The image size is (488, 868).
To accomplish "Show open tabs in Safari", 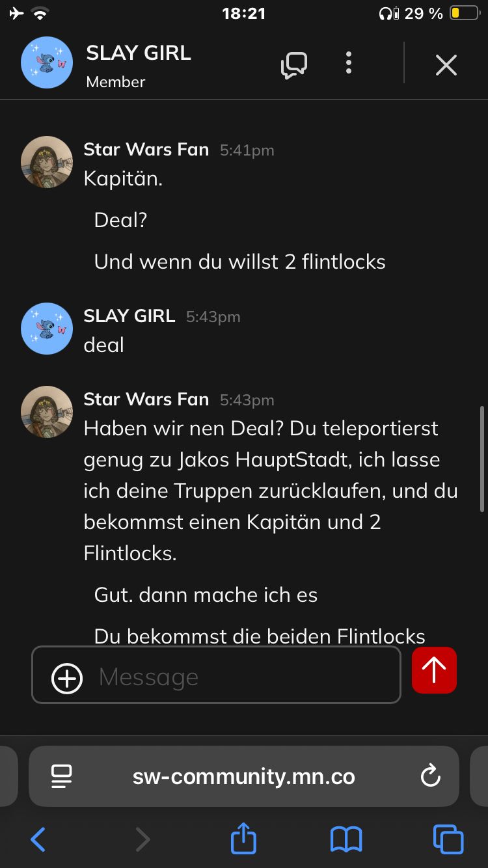I will pos(448,839).
